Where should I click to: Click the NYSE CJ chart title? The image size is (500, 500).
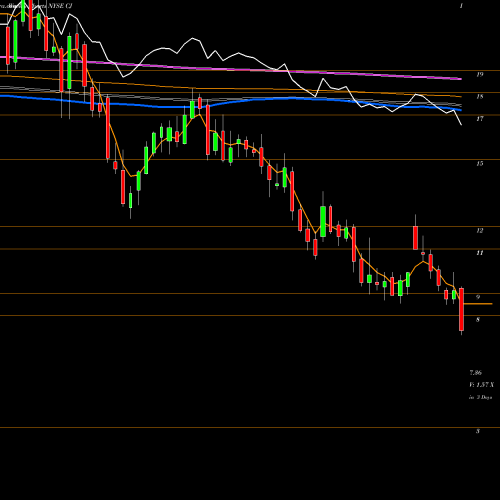point(61,6)
